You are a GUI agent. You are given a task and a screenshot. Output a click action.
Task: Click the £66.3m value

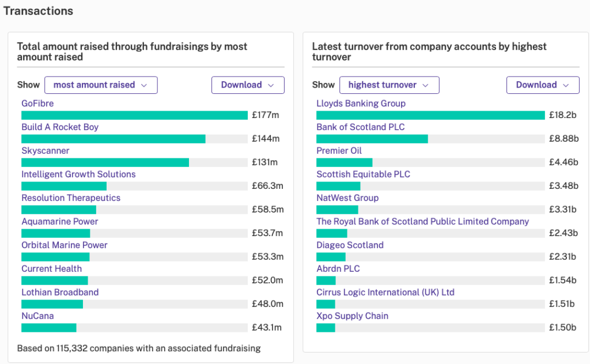click(x=267, y=186)
